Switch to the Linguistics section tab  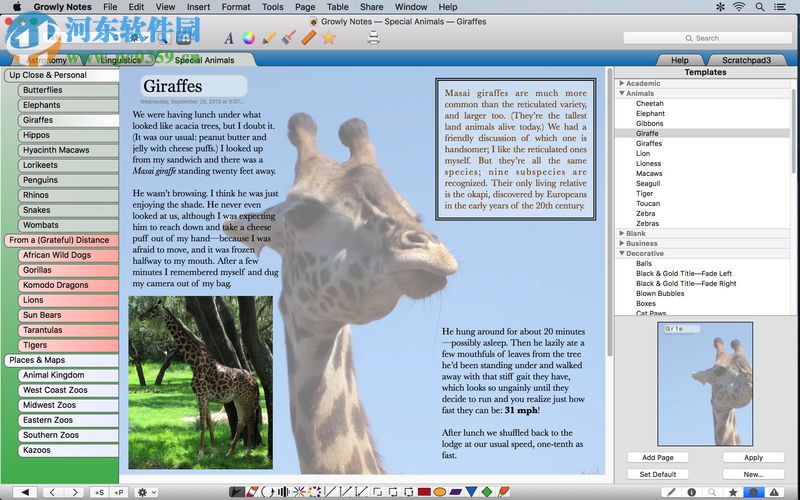pyautogui.click(x=120, y=60)
